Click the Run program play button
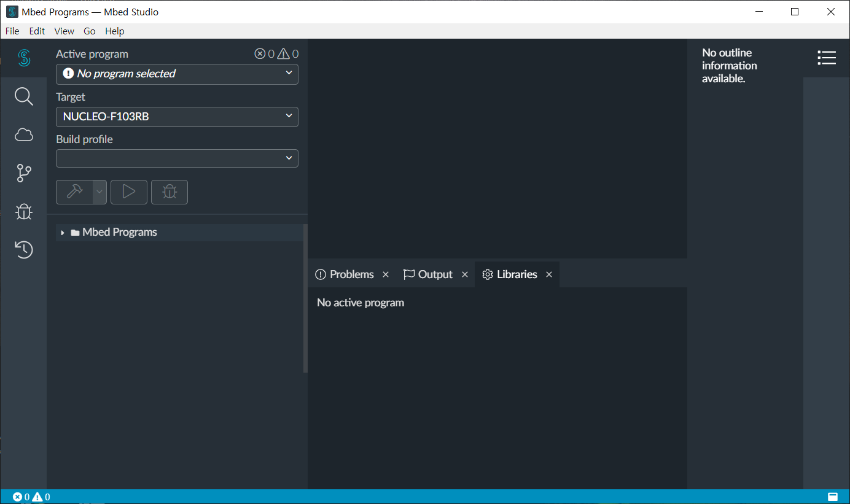Screen dimensions: 850x504 pos(129,192)
